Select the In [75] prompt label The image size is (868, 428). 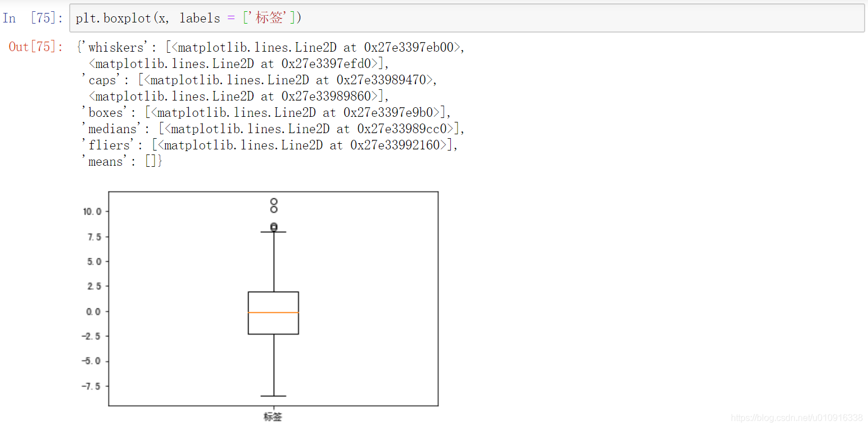(33, 18)
